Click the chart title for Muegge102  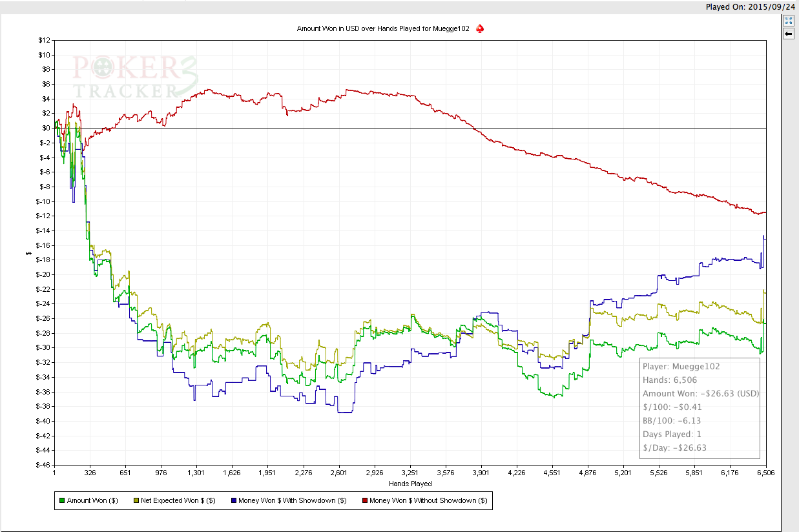[383, 28]
